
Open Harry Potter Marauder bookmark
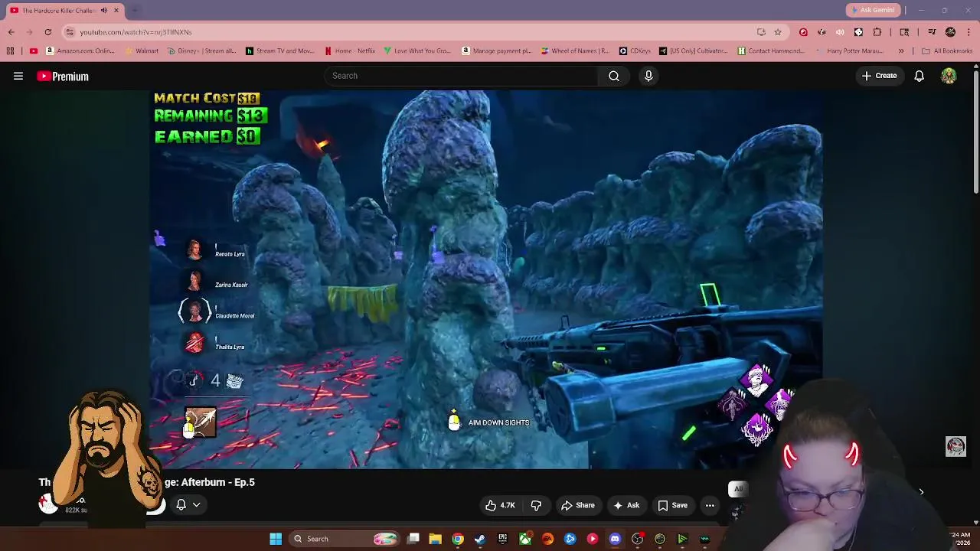(848, 51)
